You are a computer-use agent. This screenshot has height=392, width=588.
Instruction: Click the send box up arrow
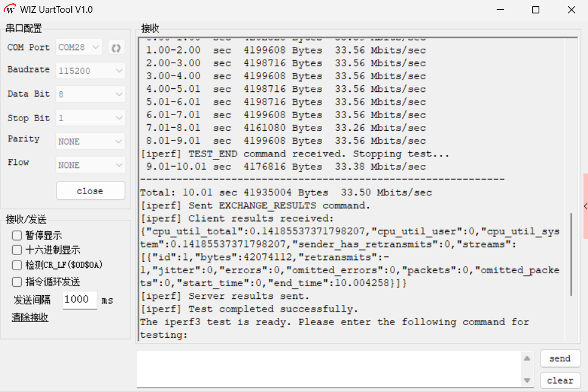point(527,359)
